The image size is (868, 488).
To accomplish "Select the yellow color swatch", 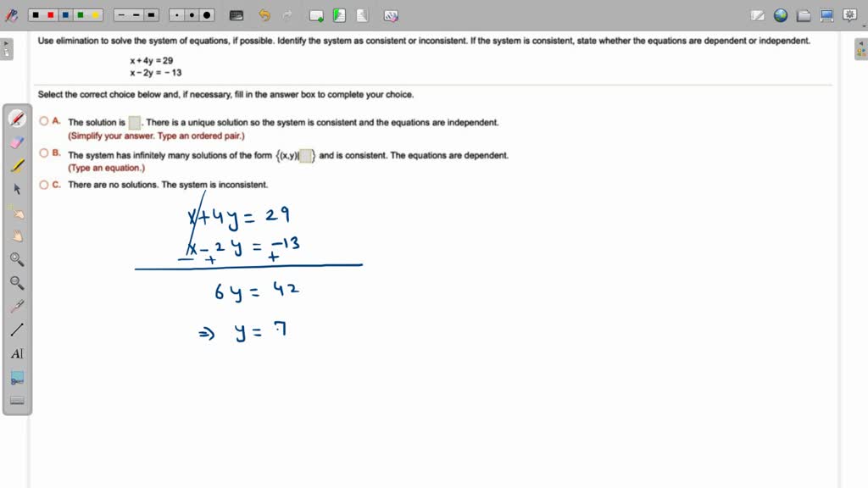I will pos(95,14).
